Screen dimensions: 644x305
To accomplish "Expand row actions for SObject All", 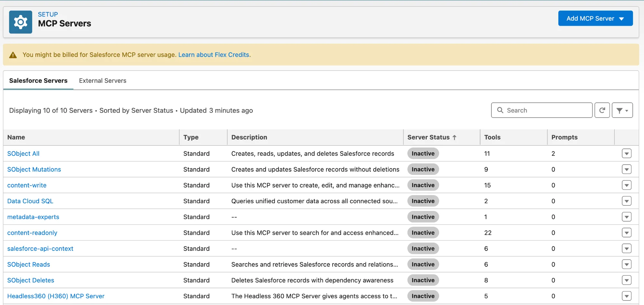I will tap(626, 154).
